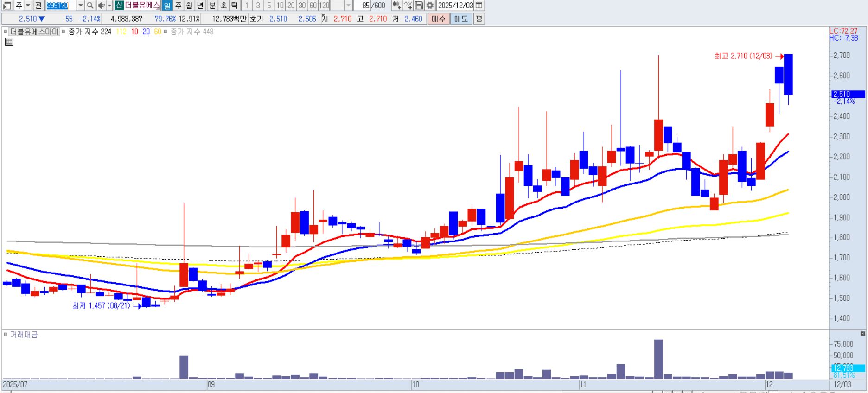Screen dimensions: 868x393
Task: Toggle the 더블유에스아이 price series checkbox
Action: [6, 32]
